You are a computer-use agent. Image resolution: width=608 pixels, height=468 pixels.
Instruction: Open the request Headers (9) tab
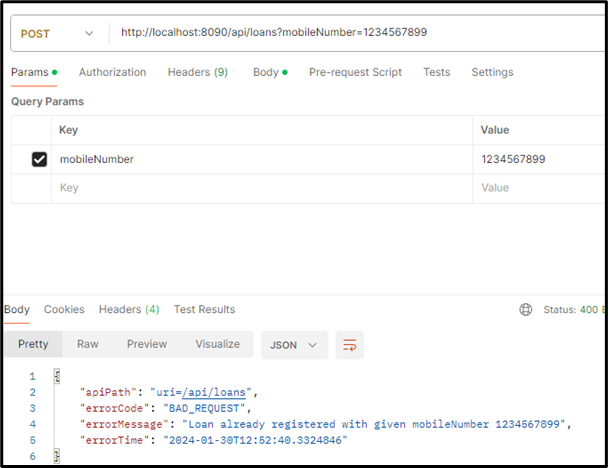[197, 73]
